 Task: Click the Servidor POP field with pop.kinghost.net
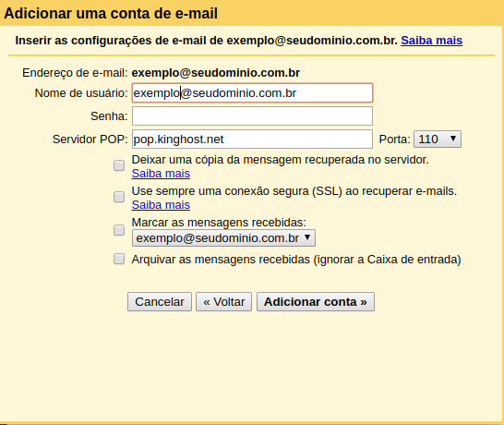[x=252, y=139]
